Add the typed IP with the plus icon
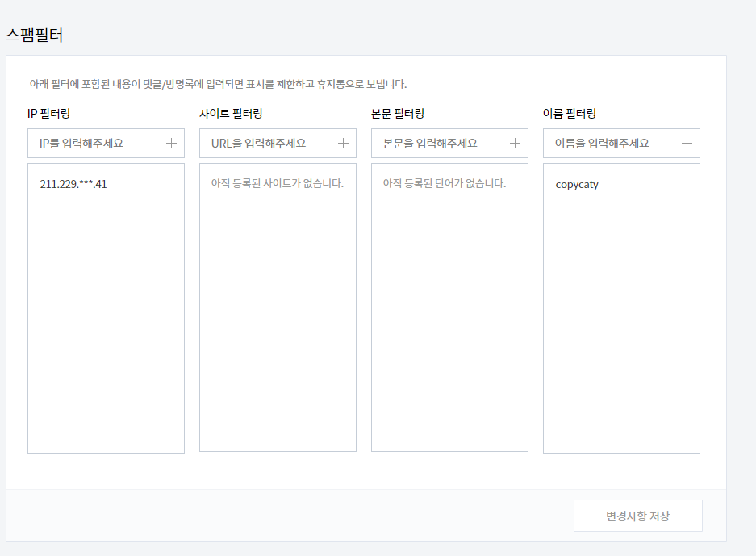Image resolution: width=756 pixels, height=556 pixels. 171,143
